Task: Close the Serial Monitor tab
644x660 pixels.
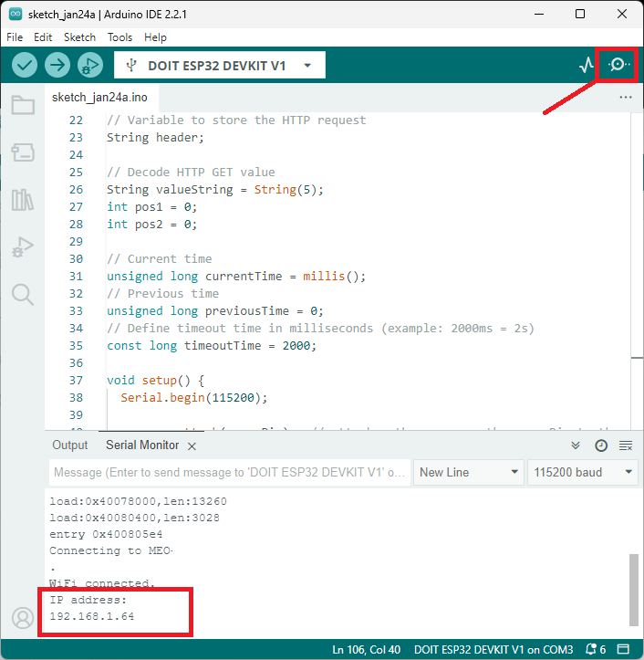Action: point(192,445)
